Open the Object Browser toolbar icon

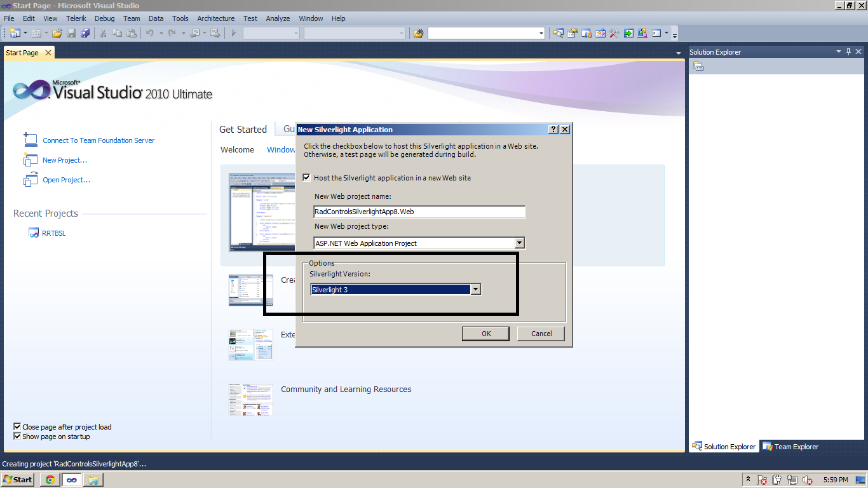(x=600, y=33)
